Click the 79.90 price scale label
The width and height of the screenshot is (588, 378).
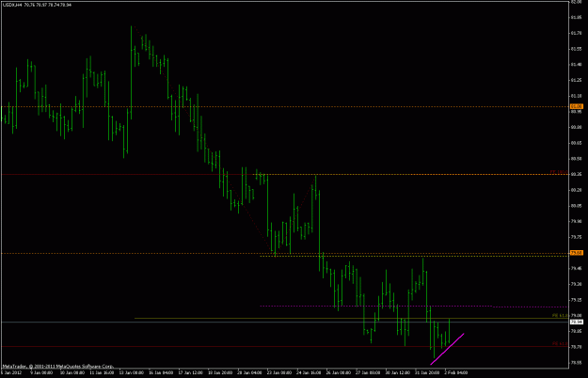(x=577, y=221)
